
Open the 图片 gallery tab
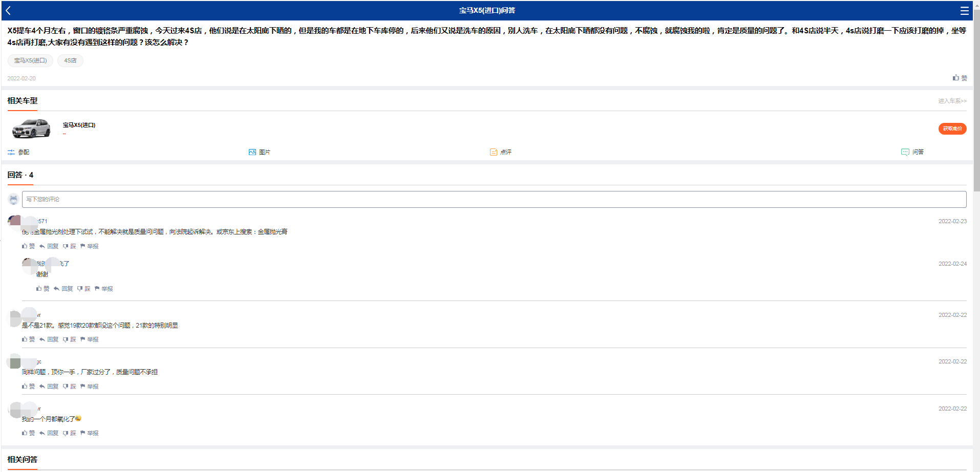tap(259, 152)
